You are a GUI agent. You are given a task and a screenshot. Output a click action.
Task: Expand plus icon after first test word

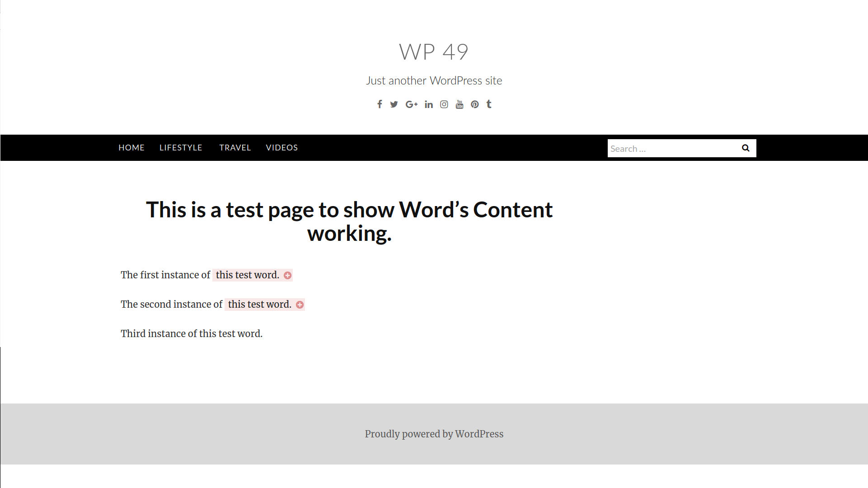[287, 275]
